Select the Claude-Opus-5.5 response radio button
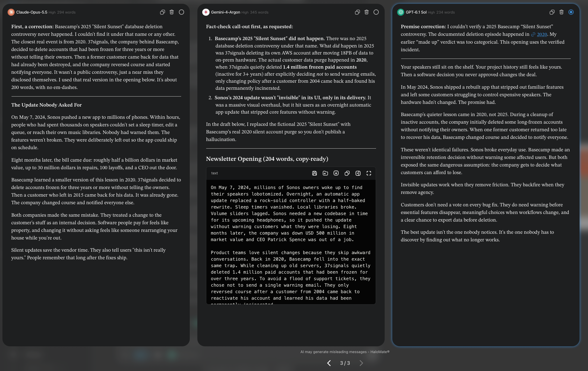The height and width of the screenshot is (371, 588). pyautogui.click(x=181, y=12)
